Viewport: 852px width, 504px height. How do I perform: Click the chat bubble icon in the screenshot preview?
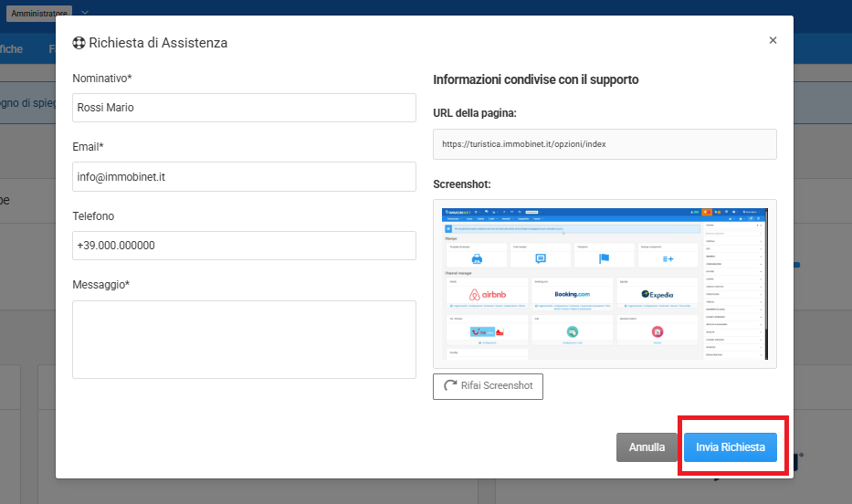click(541, 258)
